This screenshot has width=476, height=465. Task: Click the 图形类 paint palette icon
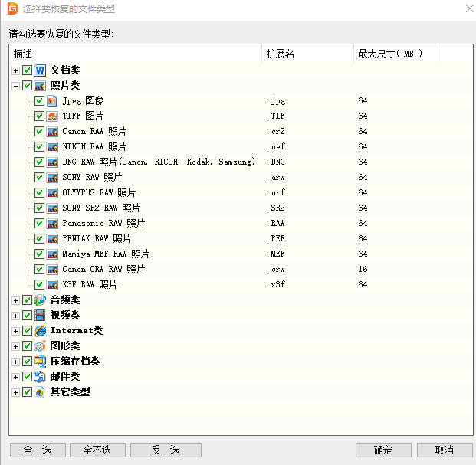tap(40, 346)
